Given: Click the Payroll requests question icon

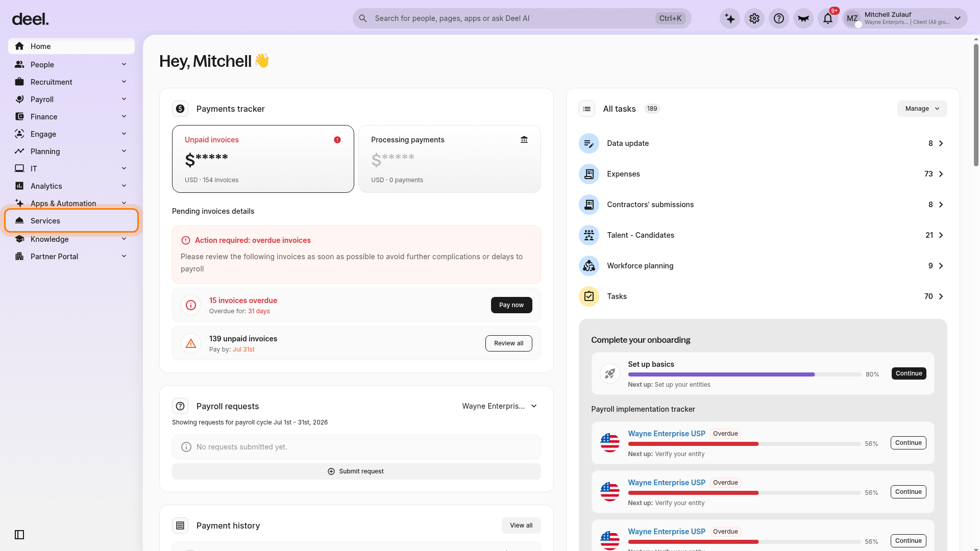Looking at the screenshot, I should pyautogui.click(x=180, y=406).
